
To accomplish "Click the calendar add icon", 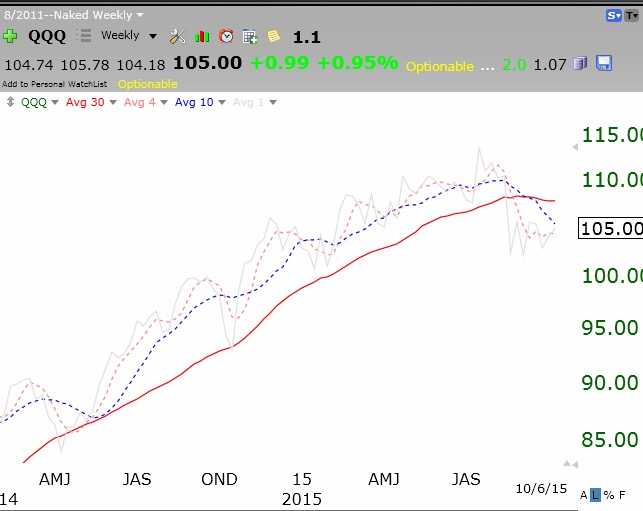I will click(250, 36).
